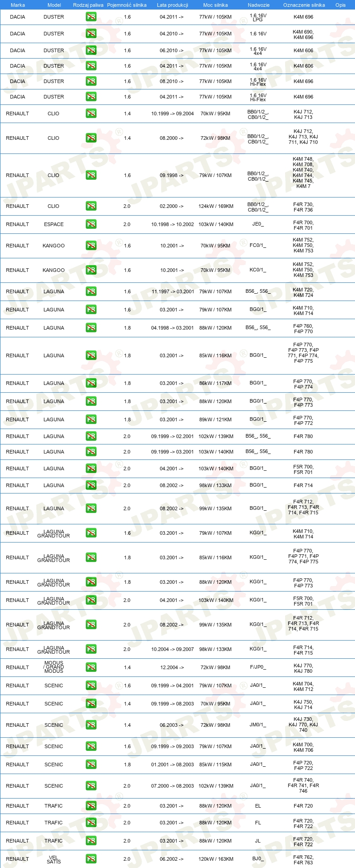Click fuel icon in Laguna 04.1998 row
The image size is (355, 868).
tap(91, 328)
